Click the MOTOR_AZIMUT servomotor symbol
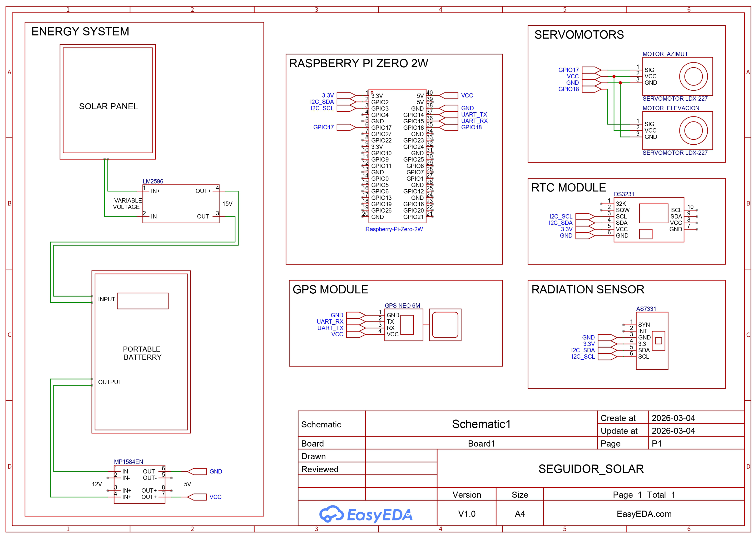The image size is (756, 538). pos(677,76)
